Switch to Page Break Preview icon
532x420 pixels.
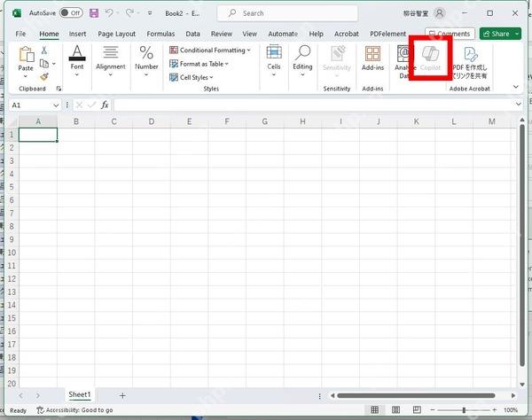click(417, 410)
